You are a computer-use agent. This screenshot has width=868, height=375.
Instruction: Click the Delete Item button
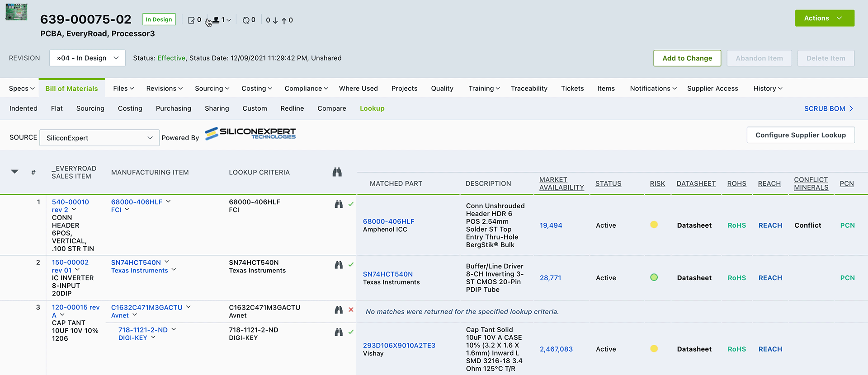point(826,58)
